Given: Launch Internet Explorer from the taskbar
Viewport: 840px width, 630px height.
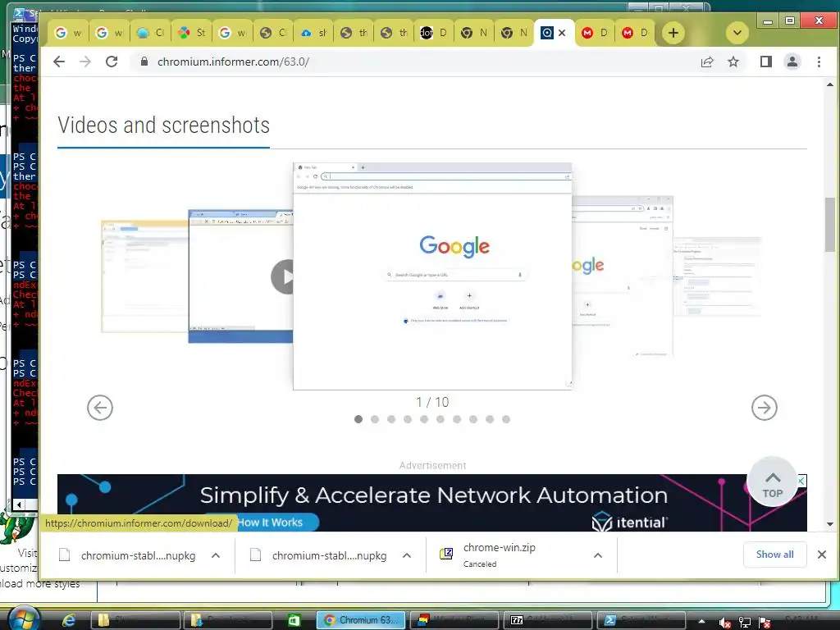Looking at the screenshot, I should (x=69, y=620).
